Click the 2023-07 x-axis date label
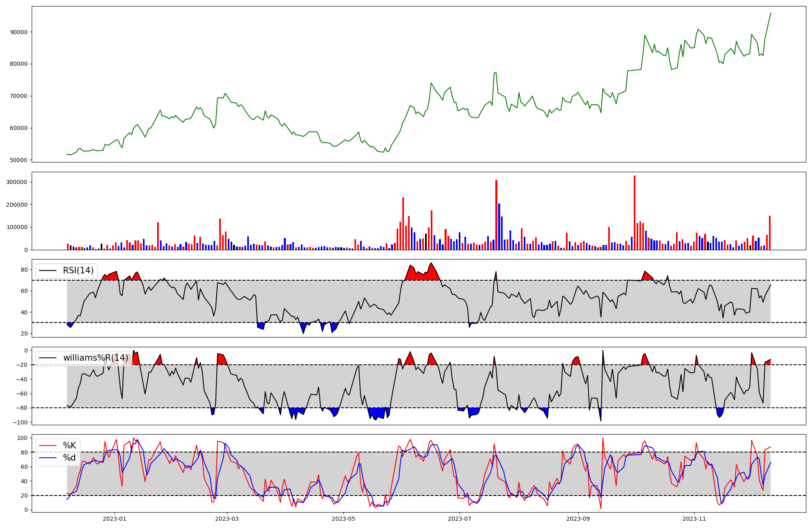Image resolution: width=812 pixels, height=528 pixels. 460,519
